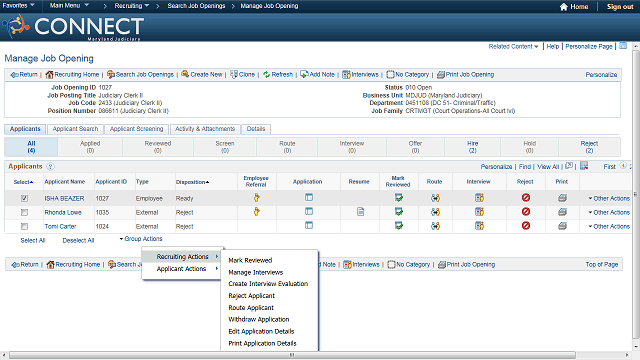Open Other Actions for Rhonda Lowe

(x=609, y=212)
